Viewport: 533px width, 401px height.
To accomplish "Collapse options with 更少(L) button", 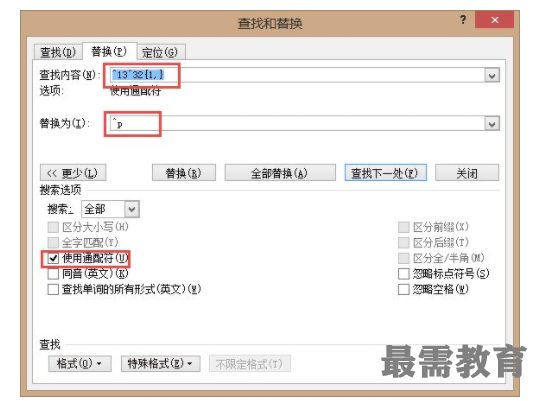I will tap(73, 173).
